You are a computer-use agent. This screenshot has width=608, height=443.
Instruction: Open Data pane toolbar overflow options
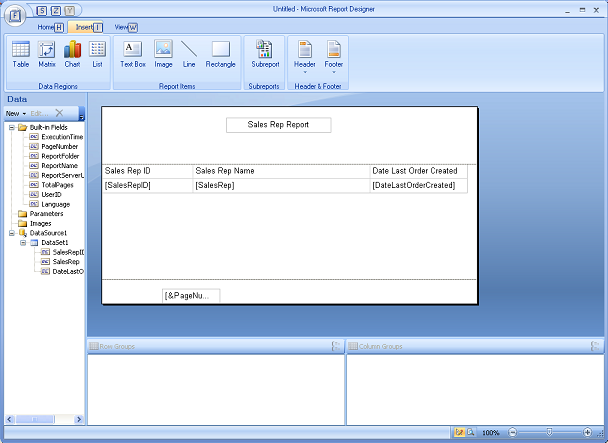tap(81, 114)
